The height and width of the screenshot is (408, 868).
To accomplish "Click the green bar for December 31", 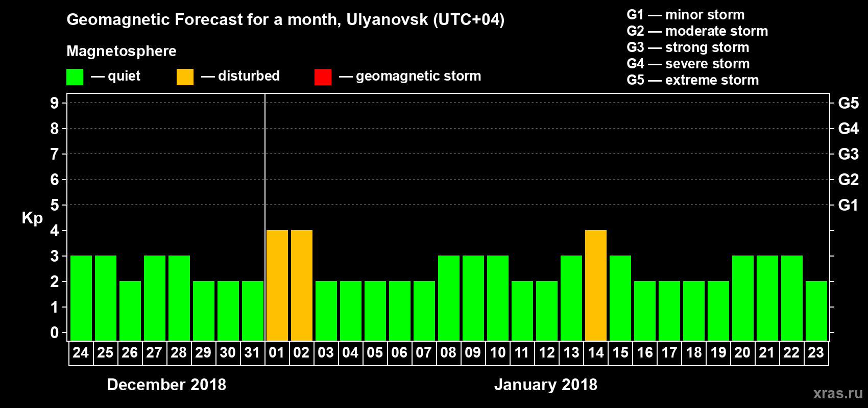I will [253, 311].
